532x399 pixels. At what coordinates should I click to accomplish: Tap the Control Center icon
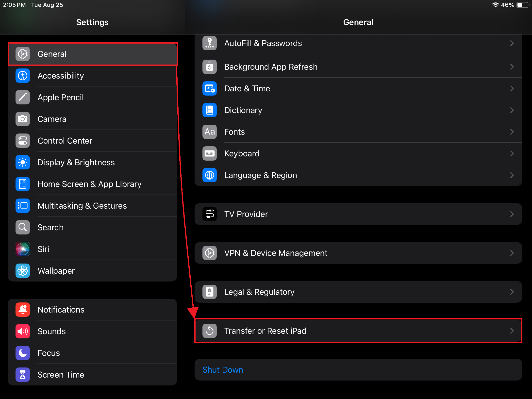[23, 141]
